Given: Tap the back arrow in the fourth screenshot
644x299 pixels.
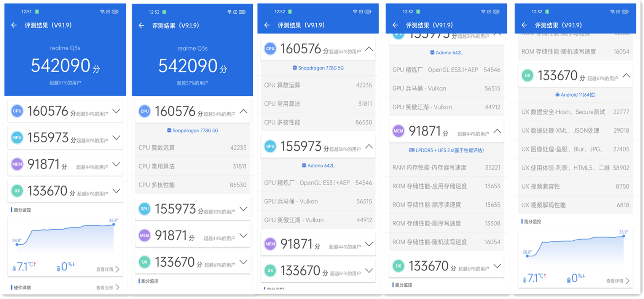Looking at the screenshot, I should click(395, 25).
